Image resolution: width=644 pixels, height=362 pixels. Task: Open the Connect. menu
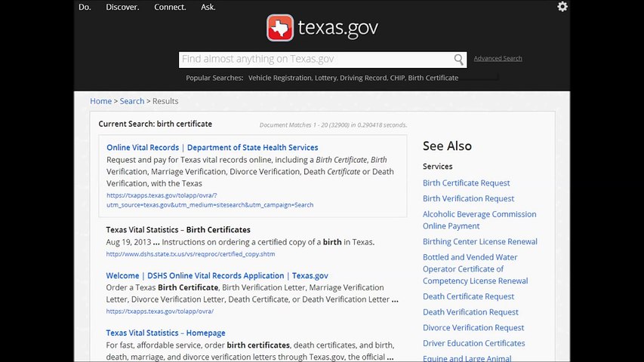[x=170, y=7]
